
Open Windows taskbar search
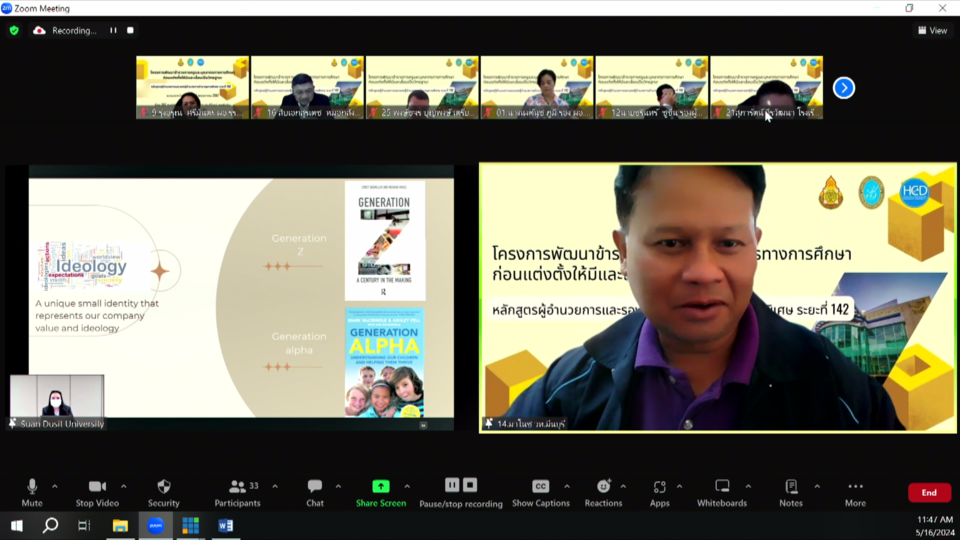[50, 525]
